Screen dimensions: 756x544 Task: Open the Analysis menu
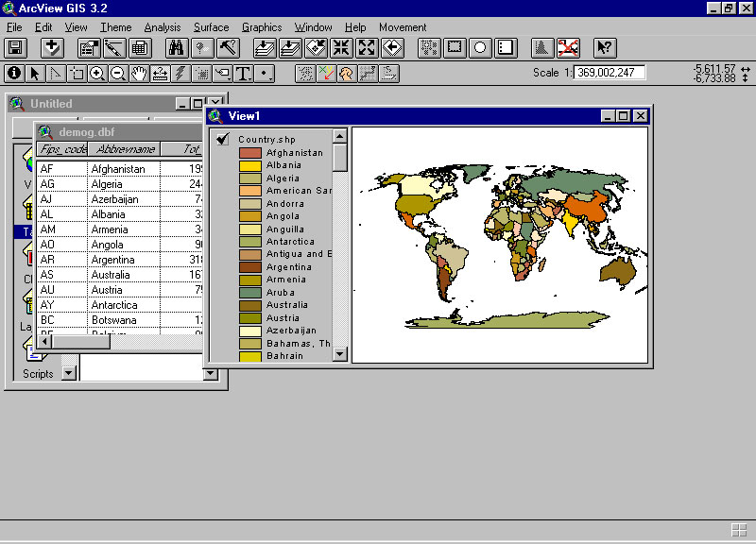pyautogui.click(x=163, y=27)
